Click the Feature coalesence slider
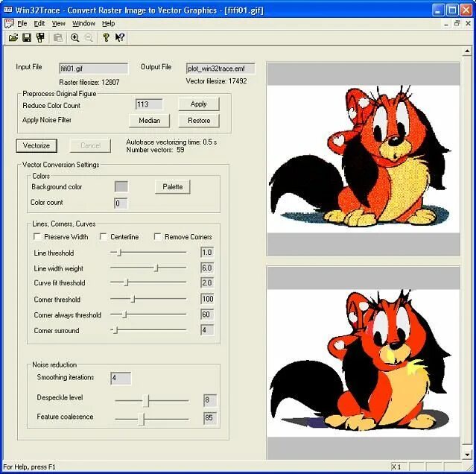This screenshot has width=476, height=474. [x=152, y=420]
